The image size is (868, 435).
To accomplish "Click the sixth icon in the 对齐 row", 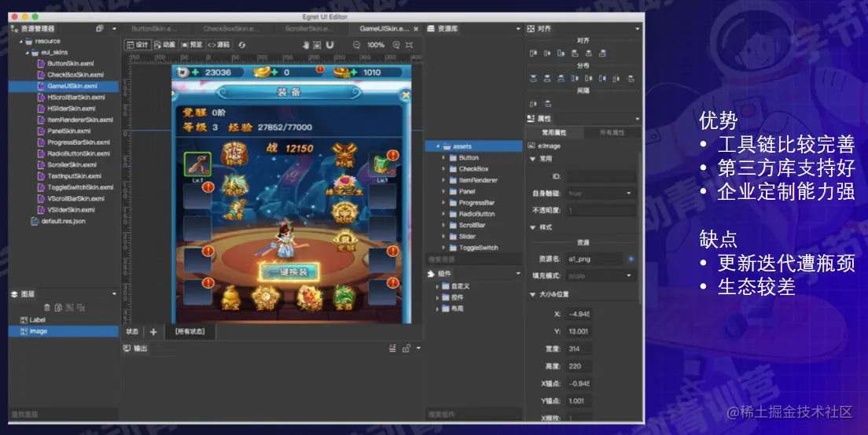I will (x=602, y=53).
